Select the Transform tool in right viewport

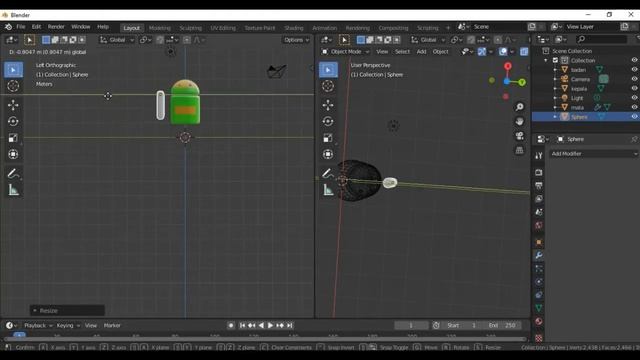tap(328, 154)
